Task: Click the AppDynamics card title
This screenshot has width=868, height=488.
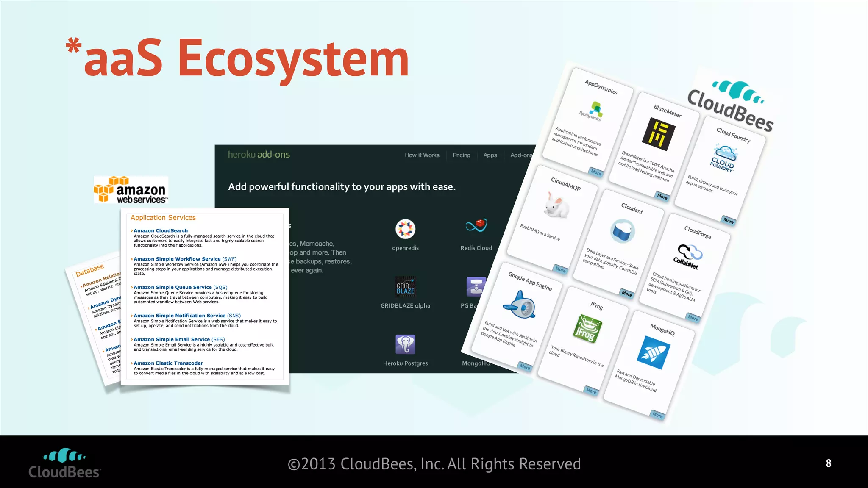Action: [x=601, y=87]
